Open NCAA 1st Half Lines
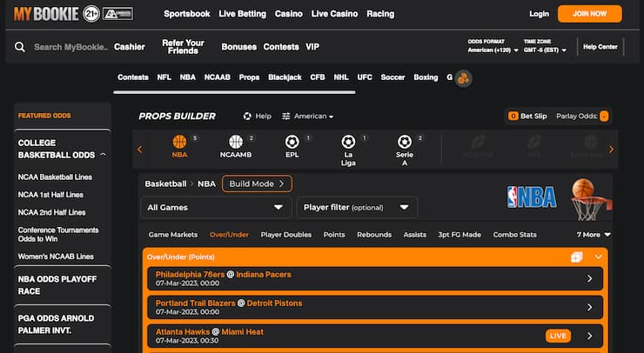This screenshot has width=644, height=353. click(50, 195)
